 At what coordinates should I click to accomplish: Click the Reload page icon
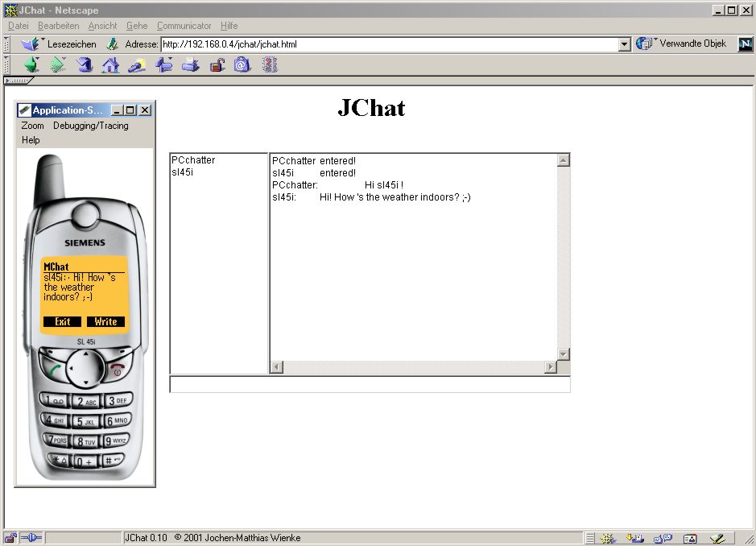pos(84,65)
